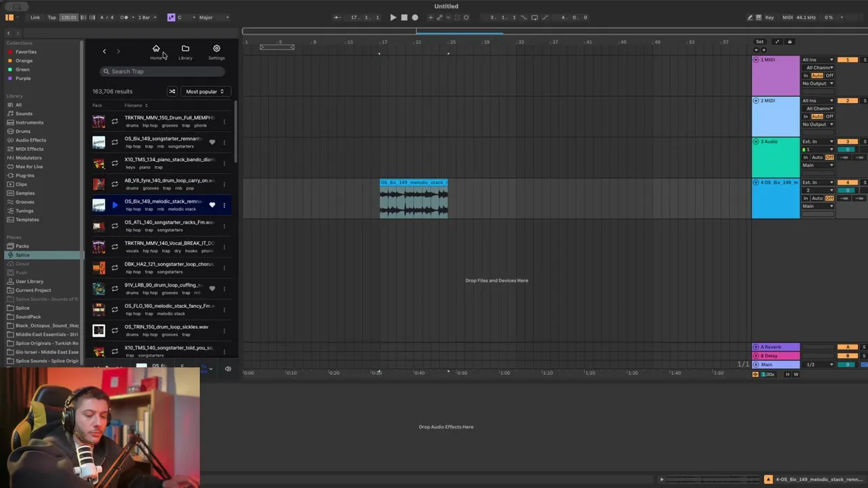
Task: Open All Ins dropdown on track 1 MIDI
Action: pos(818,60)
